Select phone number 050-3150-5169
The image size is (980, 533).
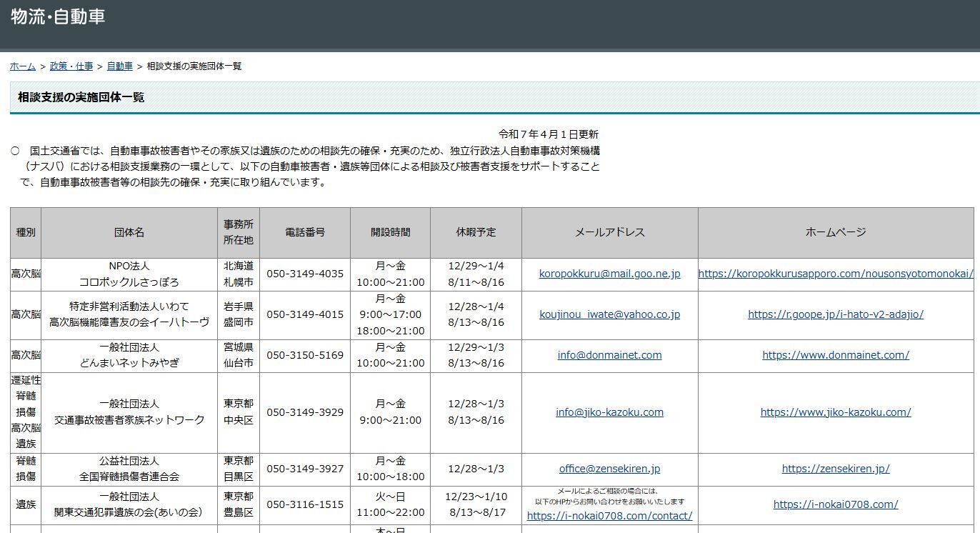305,355
